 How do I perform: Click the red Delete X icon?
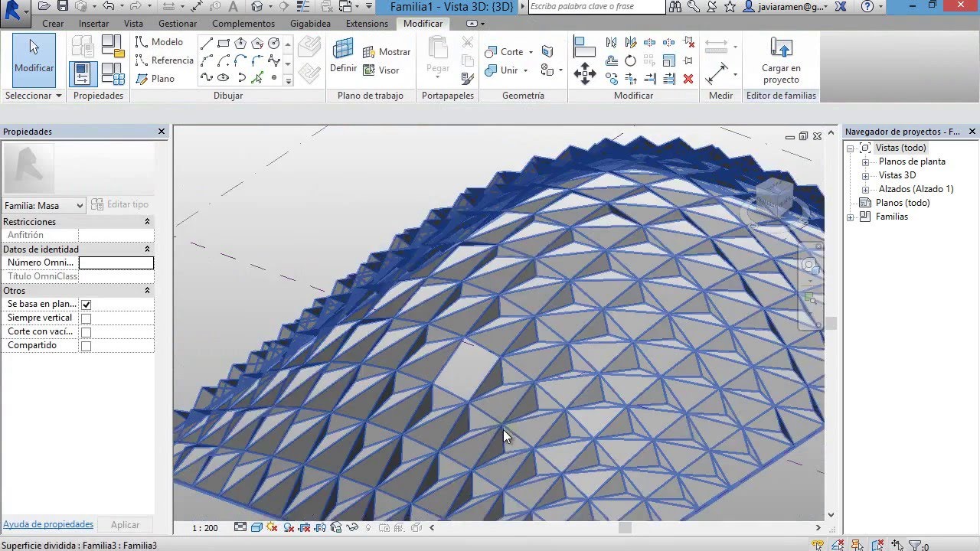688,78
